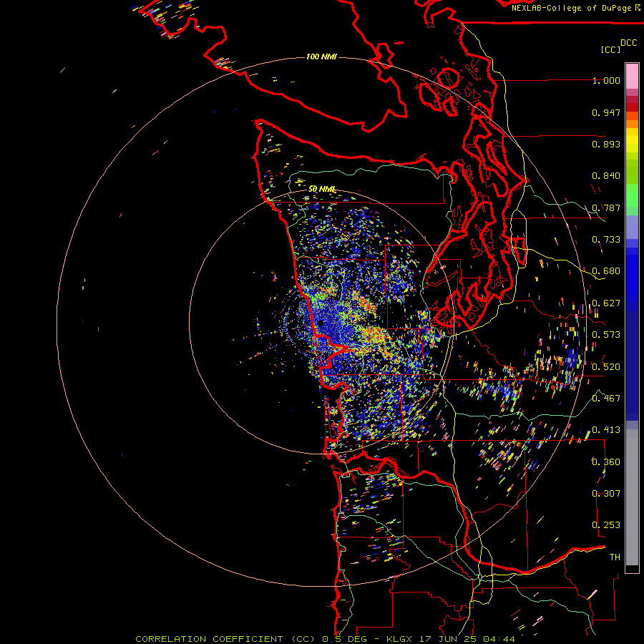Select the large gray segment of the scale
644x644 pixels.
pos(632,497)
